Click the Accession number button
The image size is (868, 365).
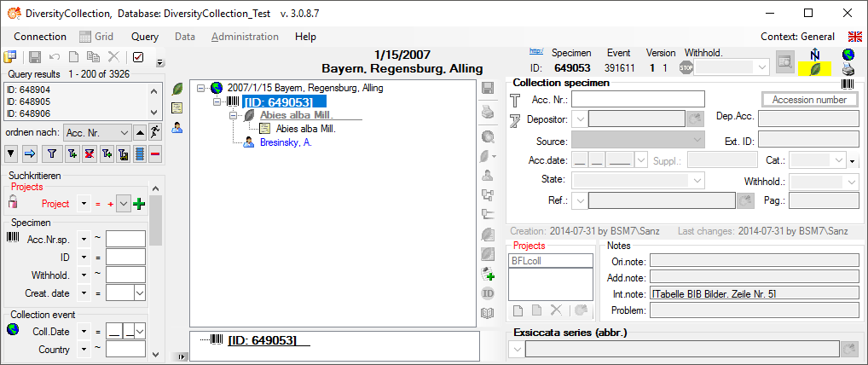point(809,100)
